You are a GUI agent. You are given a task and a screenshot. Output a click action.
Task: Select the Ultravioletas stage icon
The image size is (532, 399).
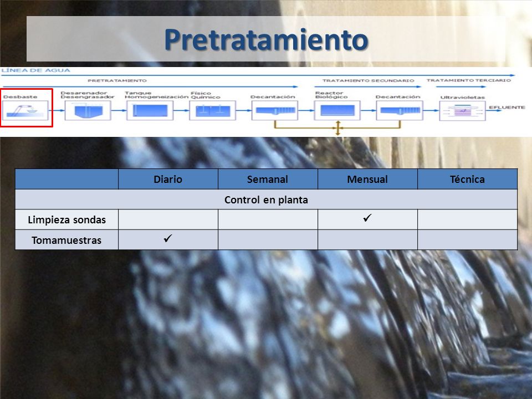coord(462,111)
